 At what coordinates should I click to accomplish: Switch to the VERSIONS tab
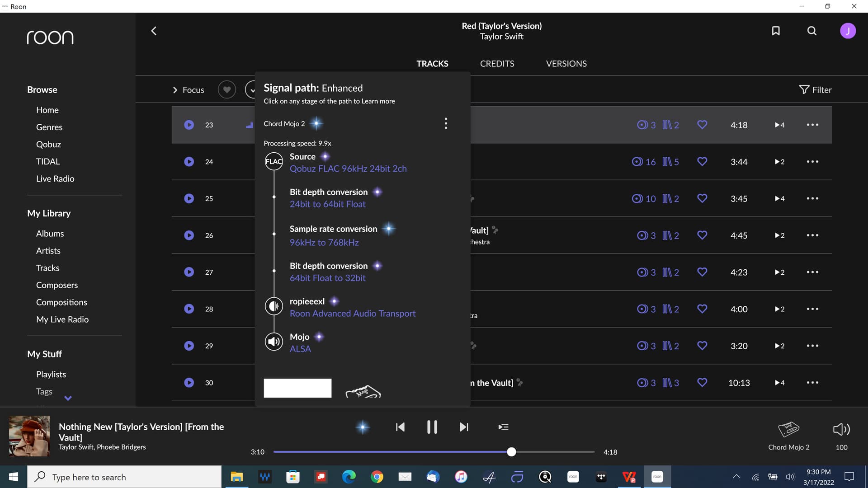coord(566,64)
